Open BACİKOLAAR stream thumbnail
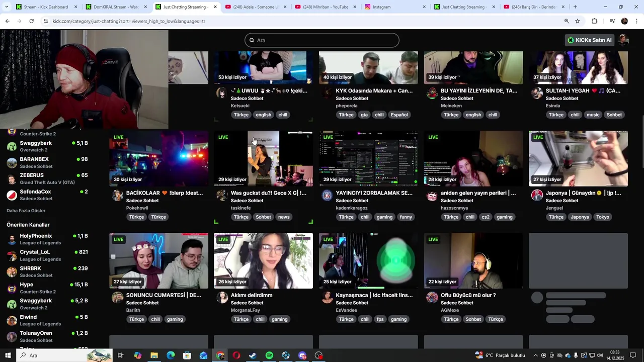This screenshot has height=362, width=644. 158,159
